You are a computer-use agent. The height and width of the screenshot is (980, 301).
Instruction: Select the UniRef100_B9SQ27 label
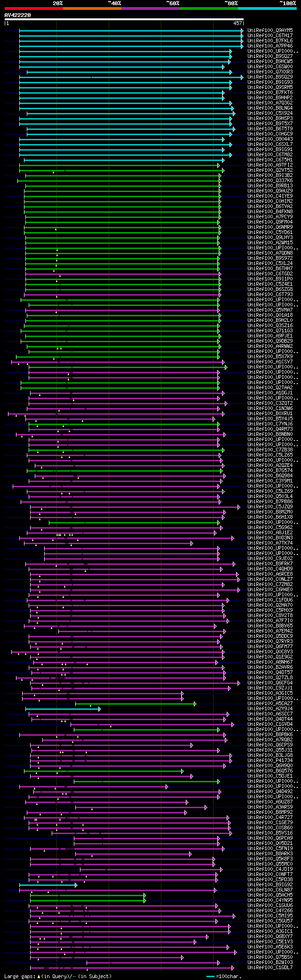tap(270, 56)
